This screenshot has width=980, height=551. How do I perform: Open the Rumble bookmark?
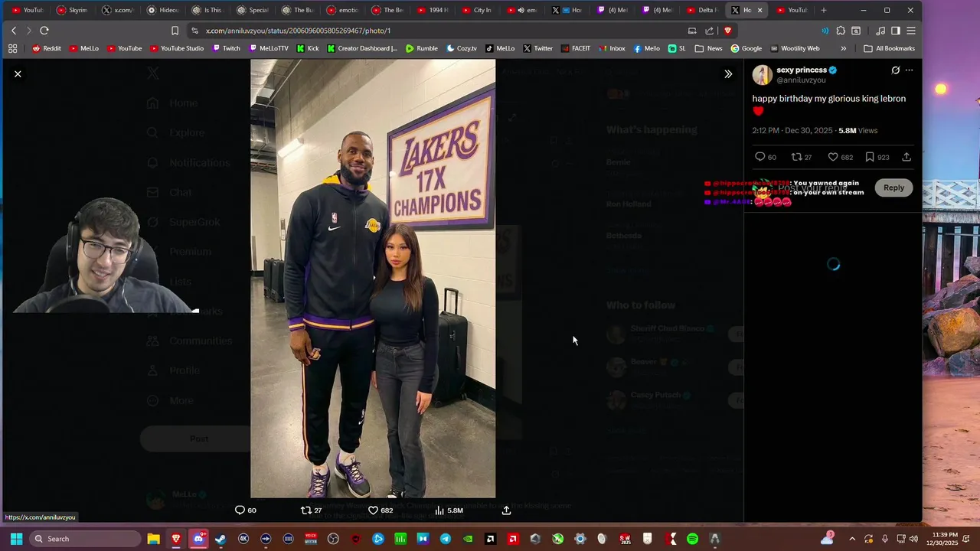422,48
